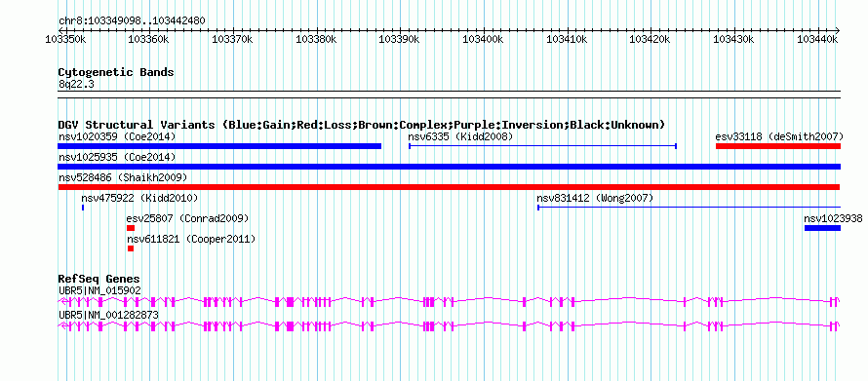This screenshot has width=868, height=381.
Task: Click the 103390k ruler tick label
Action: click(x=400, y=39)
